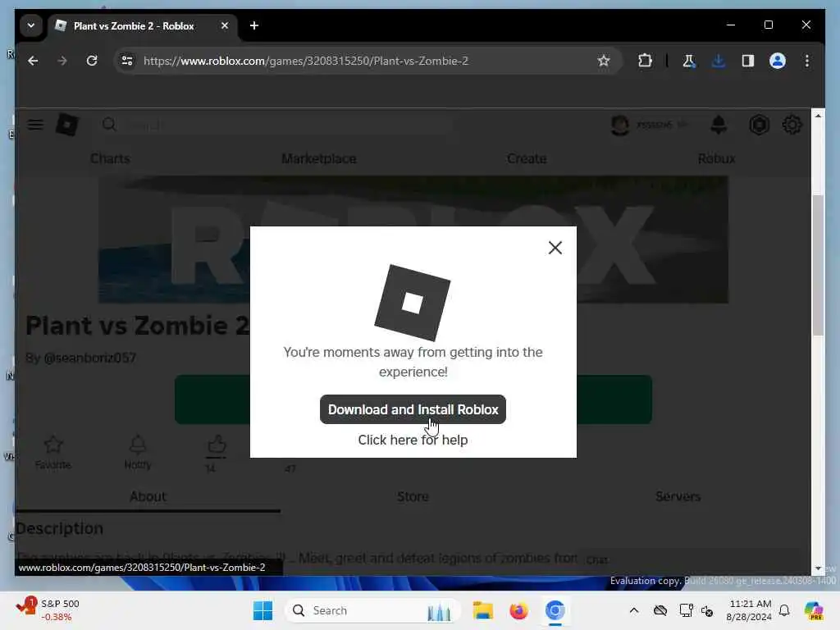840x630 pixels.
Task: Click the muted volume tray icon
Action: pos(707,610)
